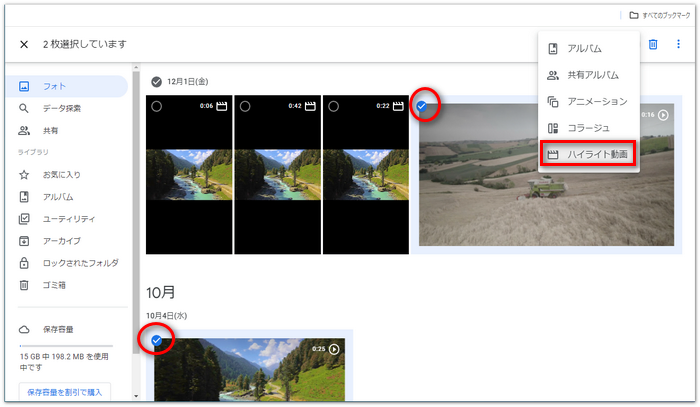Viewport: 700px width, 407px height.
Task: Select the first 0:06 video's checkbox circle
Action: [156, 106]
